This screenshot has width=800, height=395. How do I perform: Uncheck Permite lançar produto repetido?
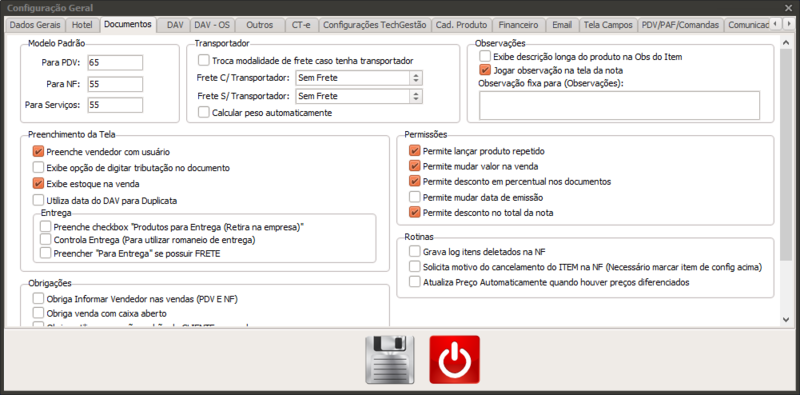[415, 151]
